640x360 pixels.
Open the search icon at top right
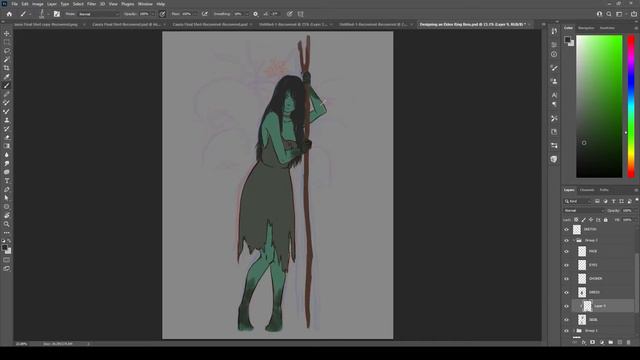(x=609, y=14)
